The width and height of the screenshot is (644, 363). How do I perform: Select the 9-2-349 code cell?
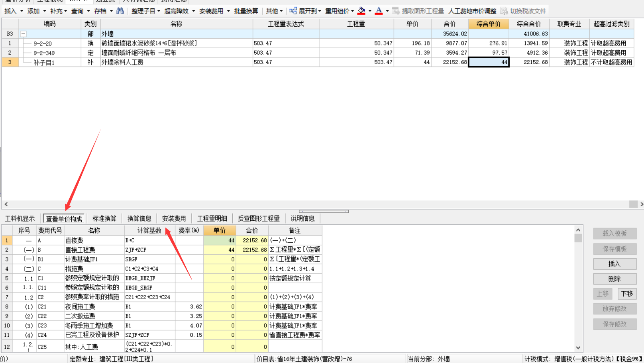tap(50, 53)
